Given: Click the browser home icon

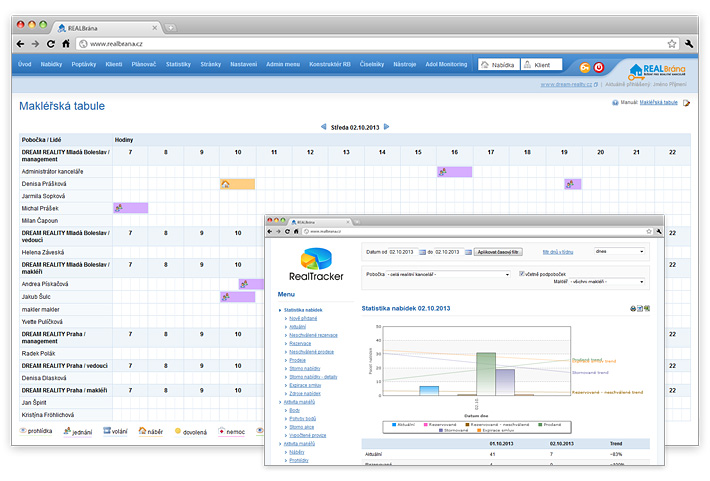Looking at the screenshot, I should pyautogui.click(x=66, y=44).
